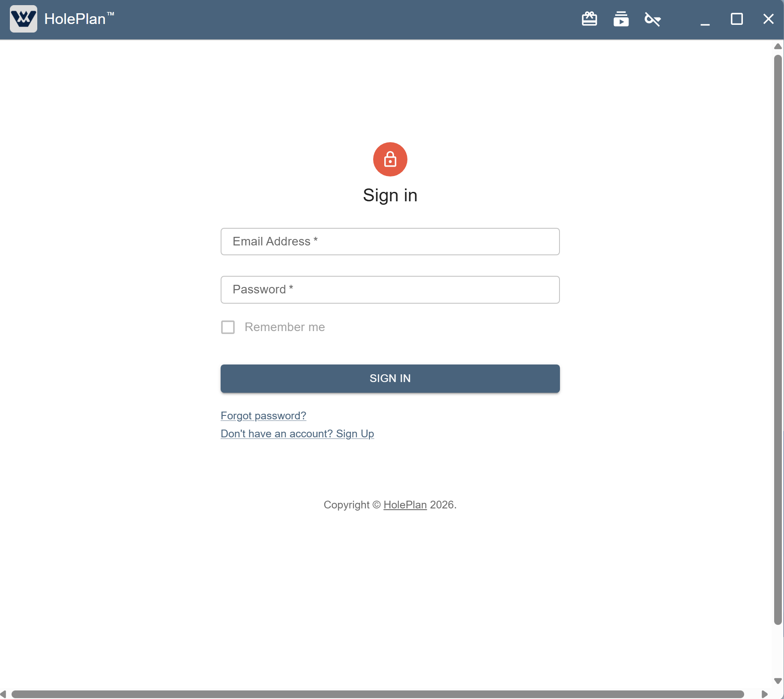Enable the Remember me checkbox

coord(228,327)
